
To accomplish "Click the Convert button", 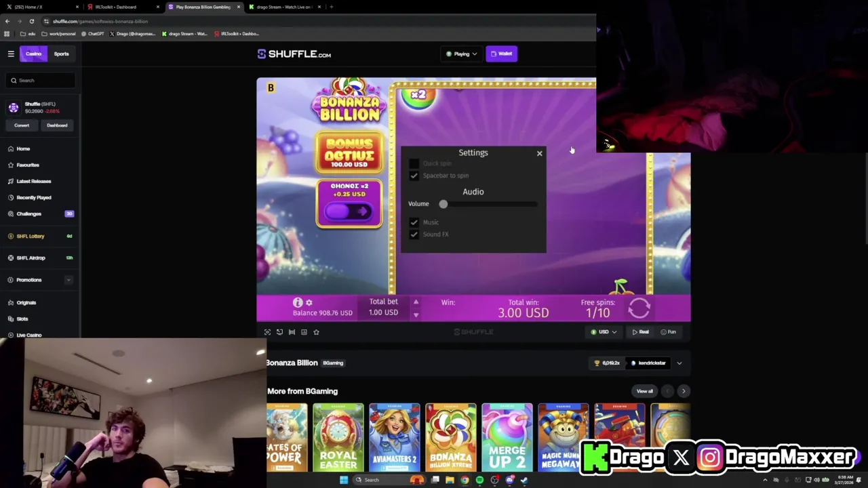I will [x=22, y=125].
